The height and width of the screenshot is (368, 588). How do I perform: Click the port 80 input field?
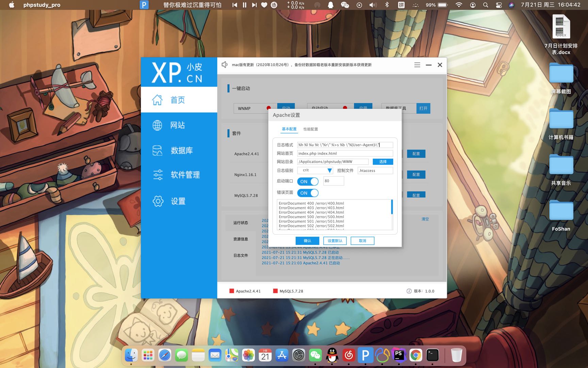click(333, 181)
